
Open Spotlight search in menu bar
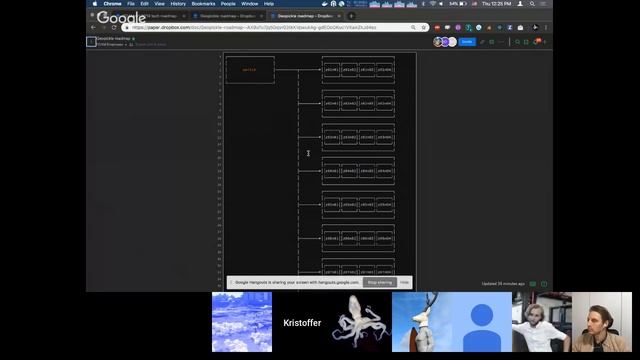coord(532,4)
